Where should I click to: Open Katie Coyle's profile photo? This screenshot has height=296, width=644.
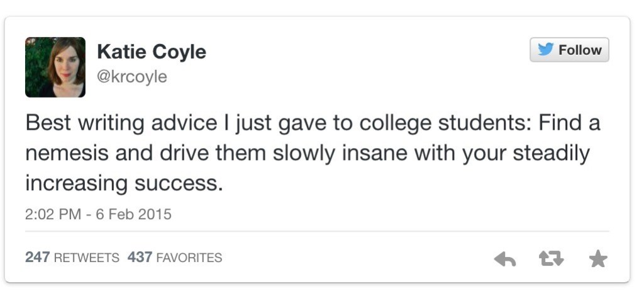click(x=55, y=67)
